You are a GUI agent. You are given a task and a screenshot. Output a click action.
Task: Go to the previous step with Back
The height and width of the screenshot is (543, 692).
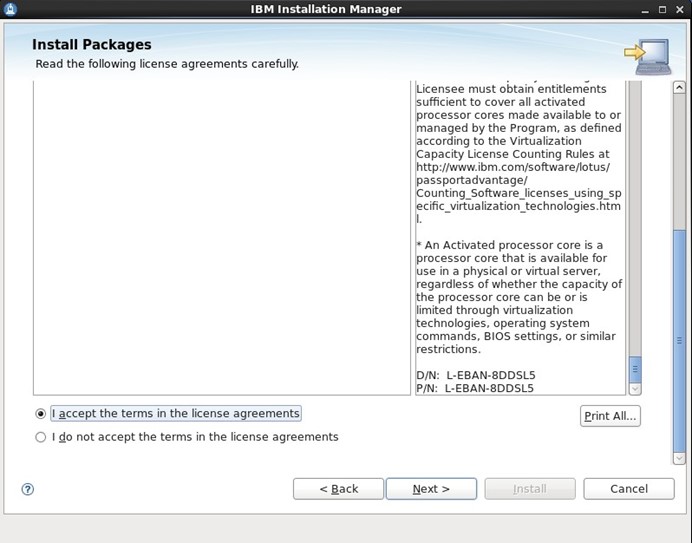coord(338,489)
